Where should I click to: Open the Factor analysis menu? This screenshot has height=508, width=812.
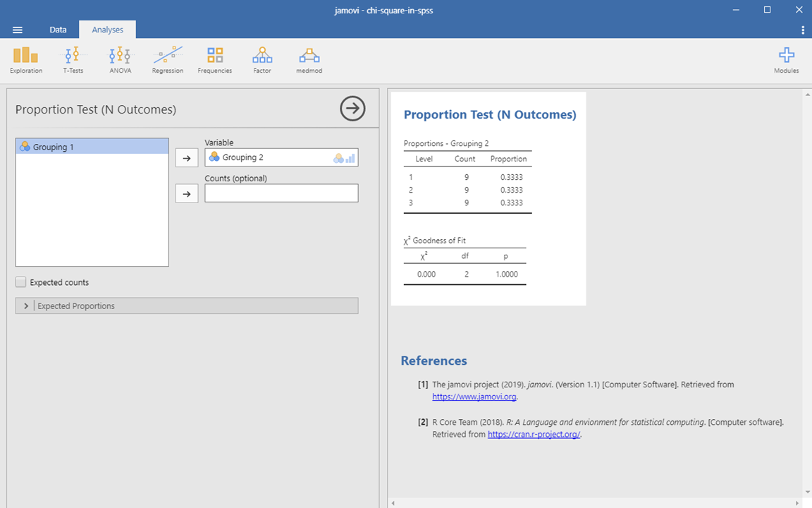pyautogui.click(x=262, y=60)
